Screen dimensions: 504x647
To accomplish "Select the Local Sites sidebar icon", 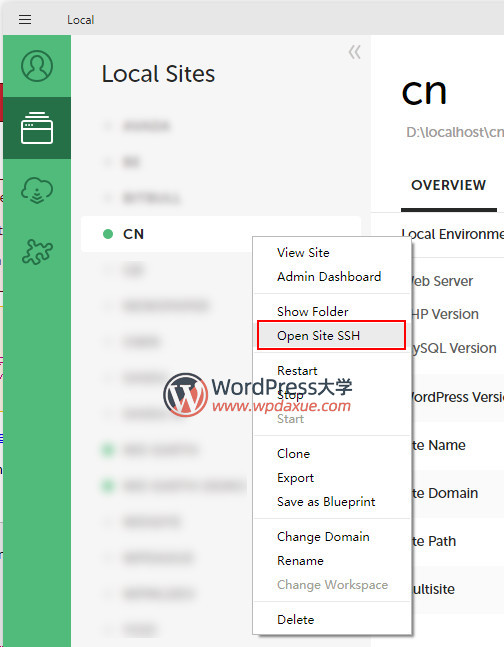I will [x=37, y=128].
